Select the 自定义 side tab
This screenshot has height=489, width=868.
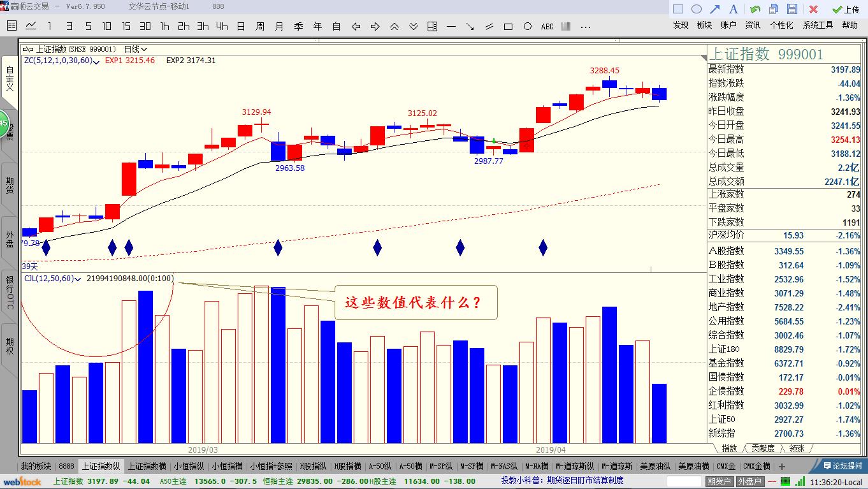pyautogui.click(x=9, y=78)
